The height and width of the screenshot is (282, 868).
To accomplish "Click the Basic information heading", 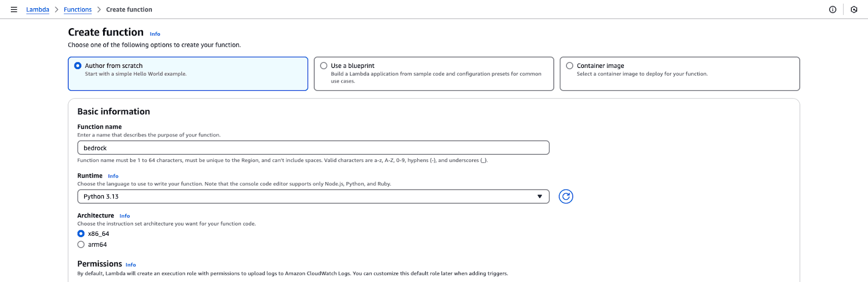I will point(113,111).
